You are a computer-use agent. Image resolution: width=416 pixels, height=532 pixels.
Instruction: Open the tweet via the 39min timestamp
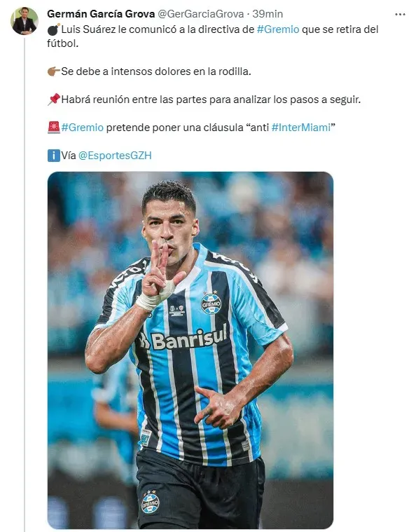(268, 14)
